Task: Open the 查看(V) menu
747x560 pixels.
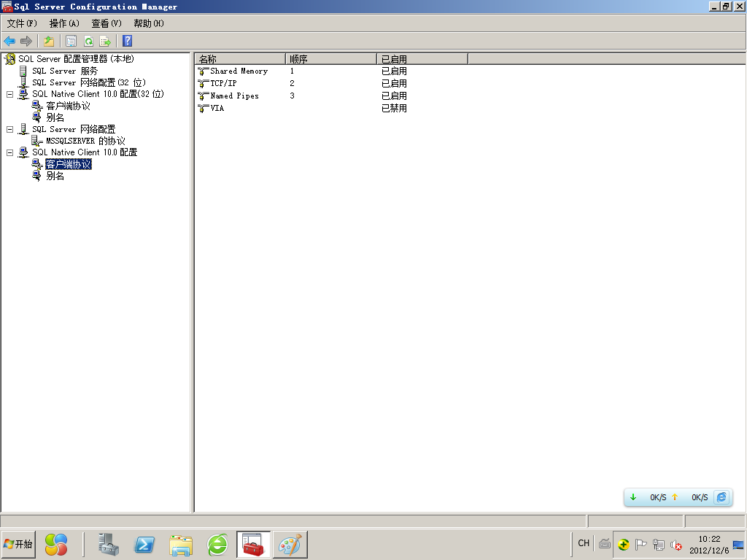Action: coord(107,23)
